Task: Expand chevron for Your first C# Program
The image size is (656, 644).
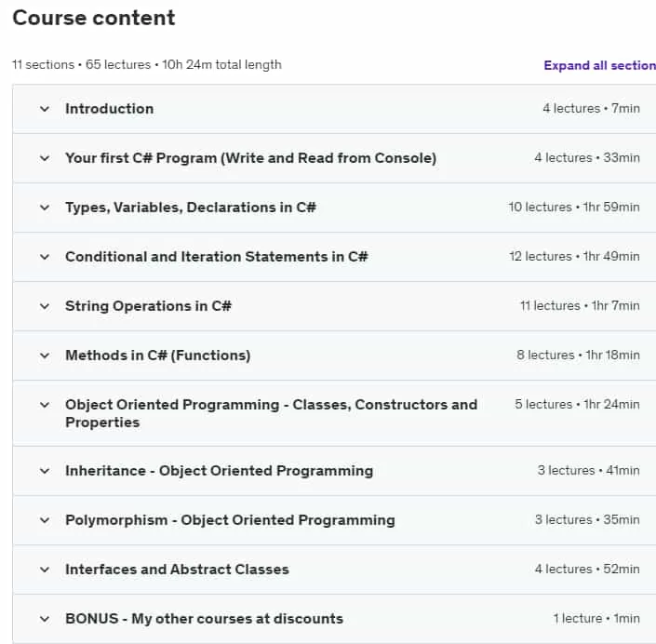Action: tap(45, 158)
